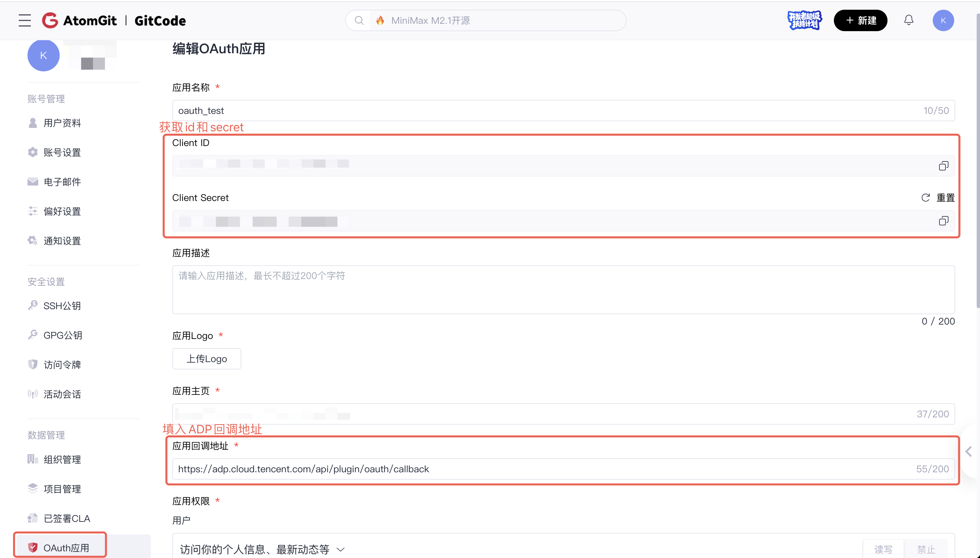Open the developer support plan banner
Screen dimensions: 980x558
coord(804,20)
